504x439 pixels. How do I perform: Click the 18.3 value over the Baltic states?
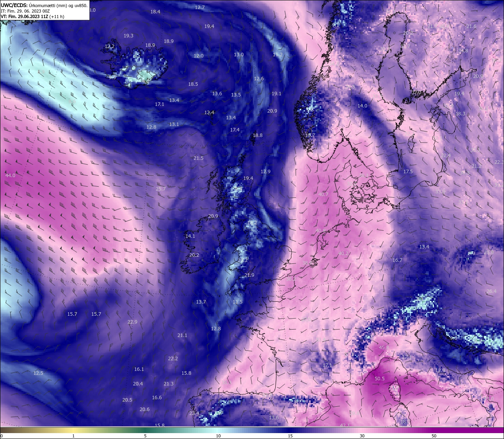(x=460, y=114)
